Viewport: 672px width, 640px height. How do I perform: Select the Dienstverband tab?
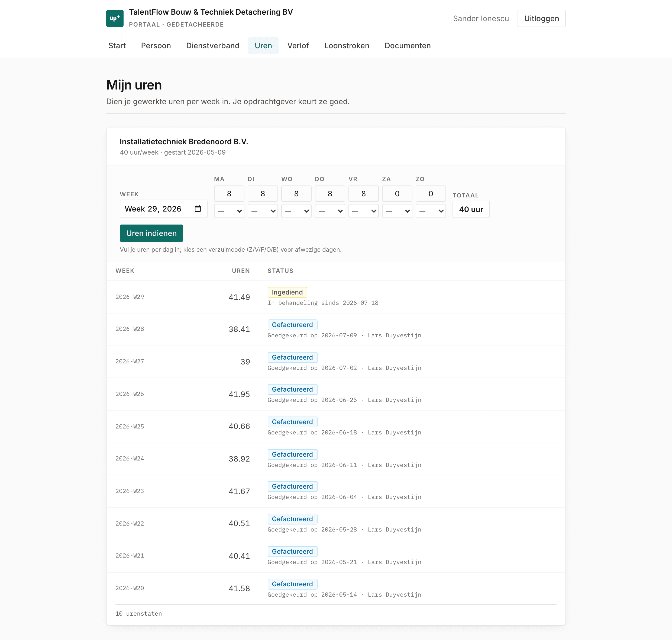point(213,46)
